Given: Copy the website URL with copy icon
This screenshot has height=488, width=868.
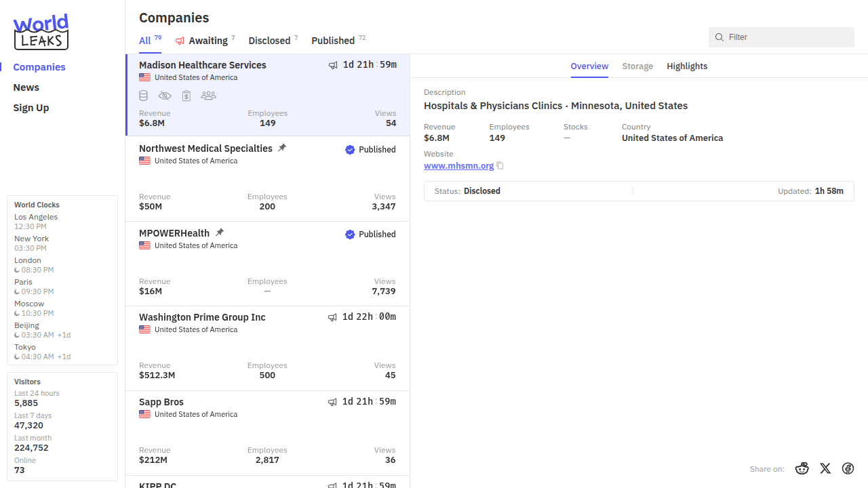Looking at the screenshot, I should pyautogui.click(x=500, y=165).
